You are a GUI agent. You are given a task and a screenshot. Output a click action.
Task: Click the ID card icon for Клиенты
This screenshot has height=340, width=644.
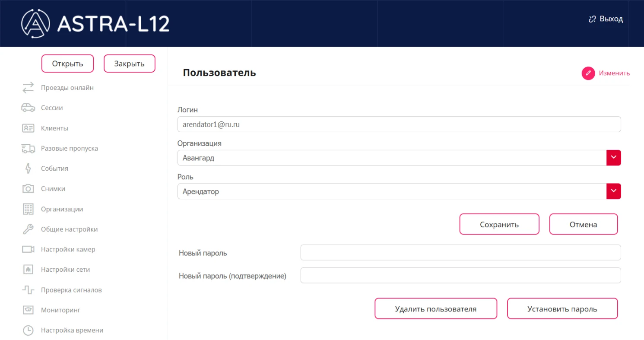point(28,128)
